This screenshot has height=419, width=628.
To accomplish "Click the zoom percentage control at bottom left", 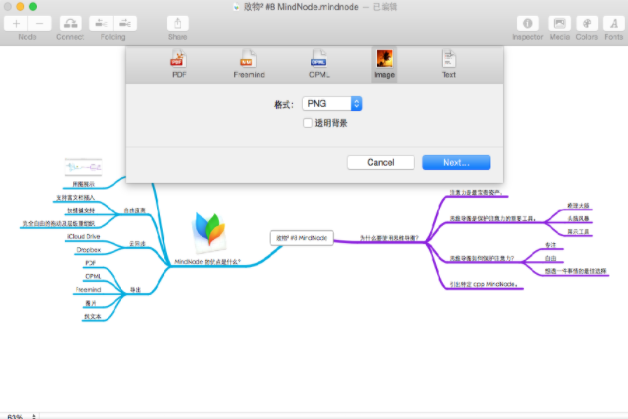I will pyautogui.click(x=15, y=415).
